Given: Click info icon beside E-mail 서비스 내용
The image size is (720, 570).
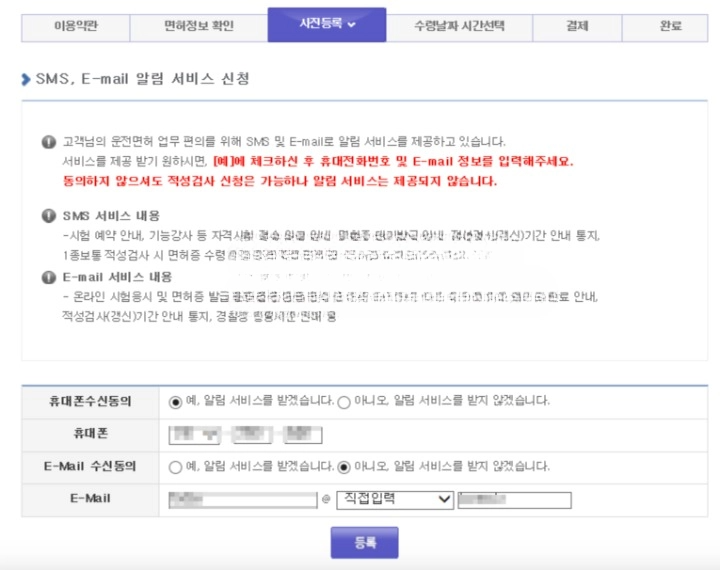Looking at the screenshot, I should [x=49, y=277].
